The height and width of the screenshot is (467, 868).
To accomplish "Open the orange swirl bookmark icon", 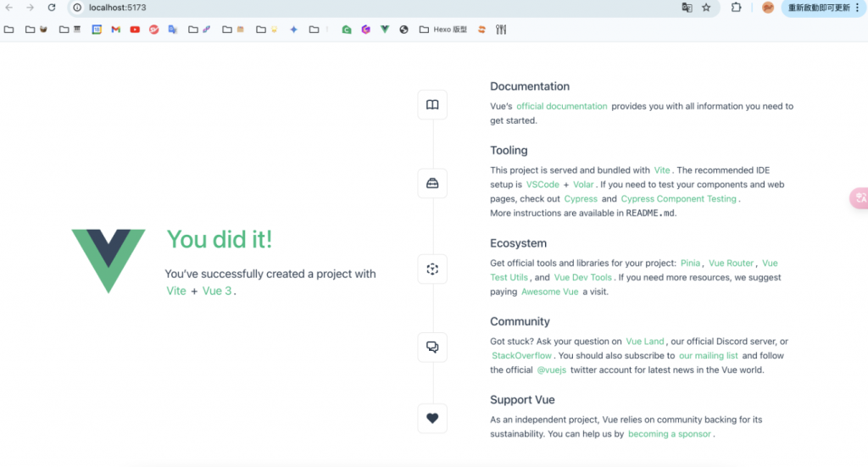I will point(481,30).
